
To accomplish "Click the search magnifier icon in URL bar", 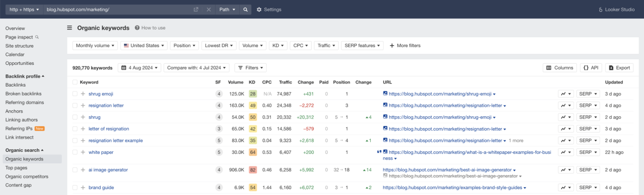I will pos(246,9).
